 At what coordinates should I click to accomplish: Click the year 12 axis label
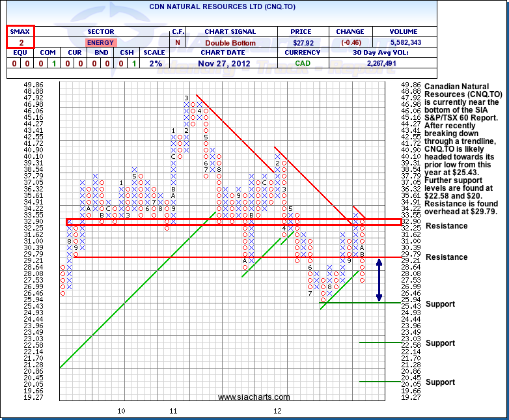coord(277,412)
